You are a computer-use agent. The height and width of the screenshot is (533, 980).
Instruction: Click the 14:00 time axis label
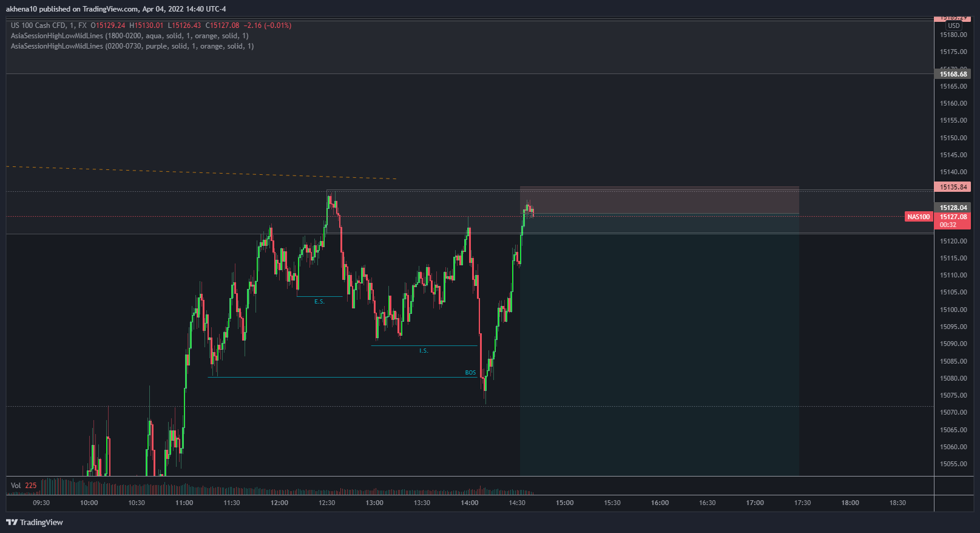(469, 503)
